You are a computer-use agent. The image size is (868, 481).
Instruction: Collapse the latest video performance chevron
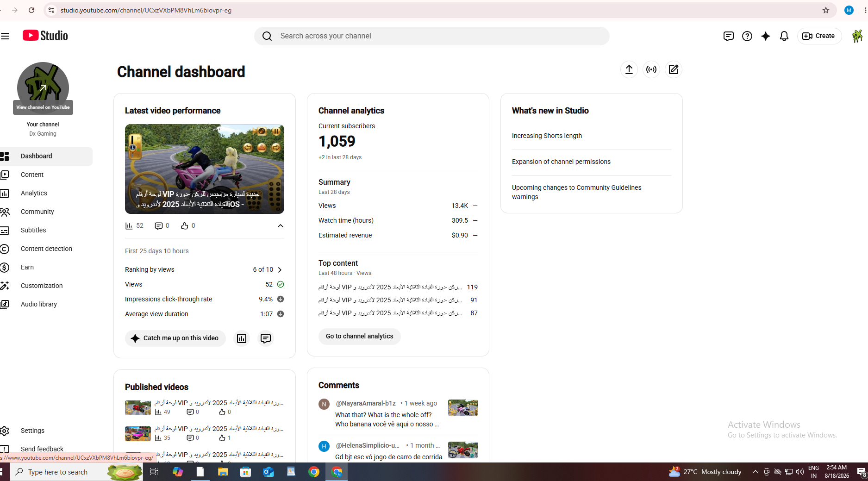280,226
